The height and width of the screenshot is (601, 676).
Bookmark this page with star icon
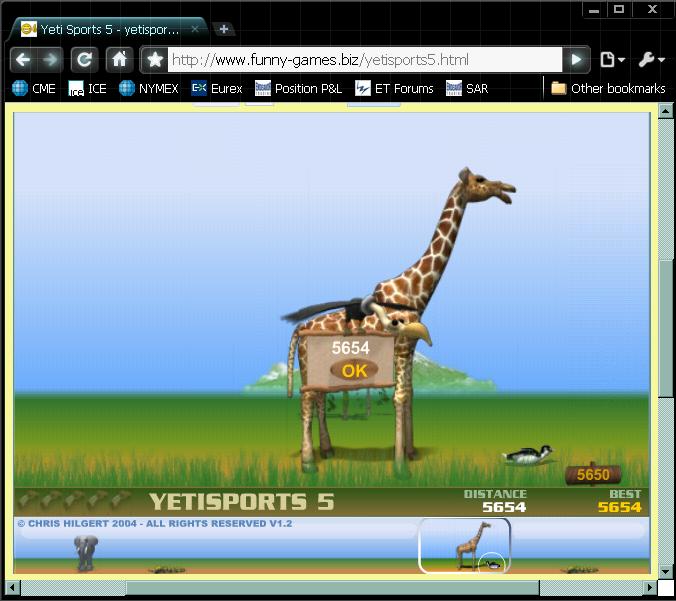point(155,59)
